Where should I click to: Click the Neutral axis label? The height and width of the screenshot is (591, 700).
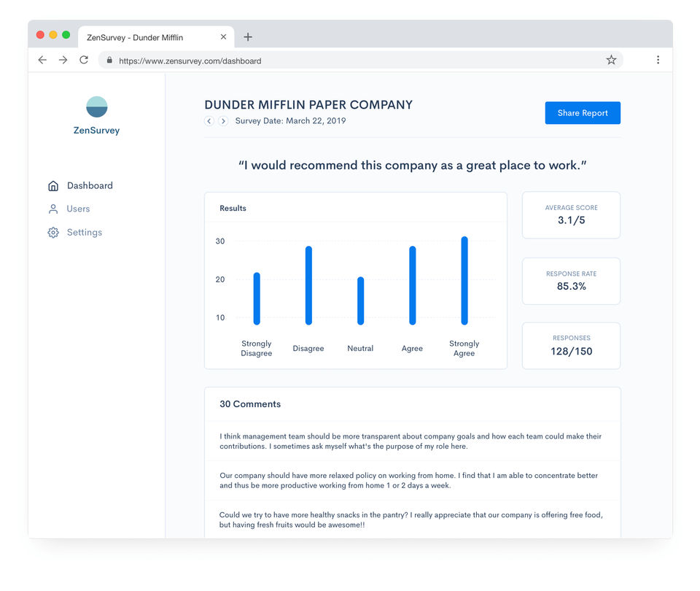click(360, 349)
